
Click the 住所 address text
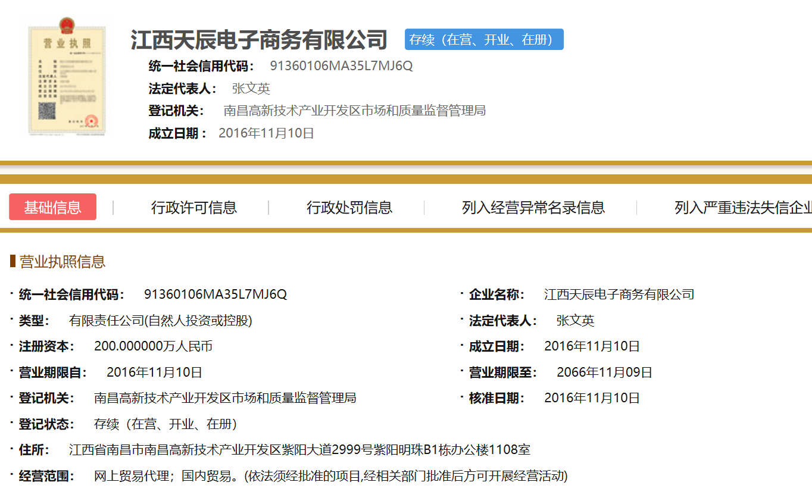click(299, 450)
